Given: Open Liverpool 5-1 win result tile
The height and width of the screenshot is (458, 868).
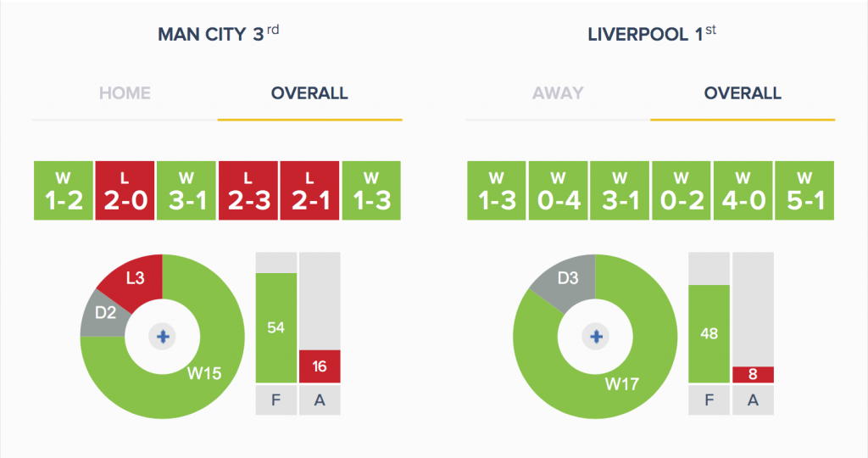Looking at the screenshot, I should (804, 191).
